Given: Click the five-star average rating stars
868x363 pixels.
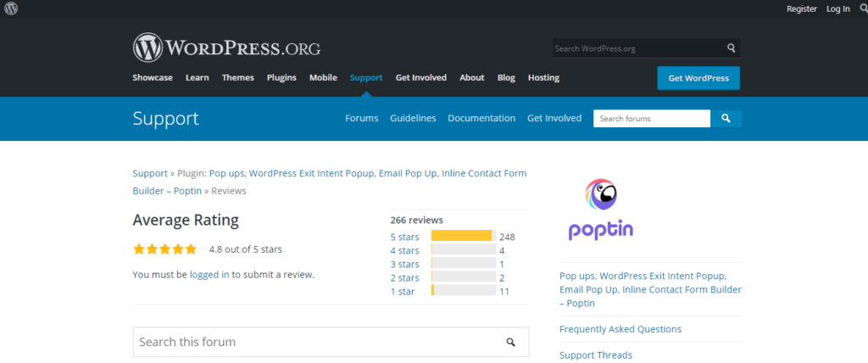Looking at the screenshot, I should click(164, 249).
